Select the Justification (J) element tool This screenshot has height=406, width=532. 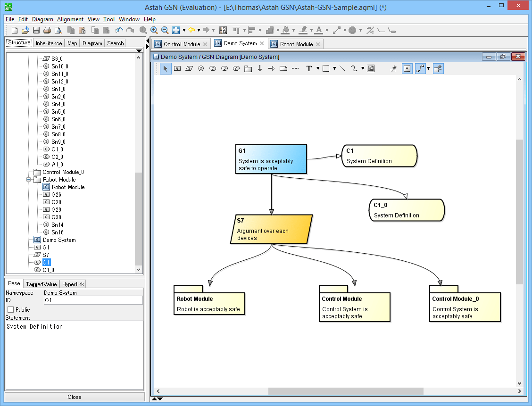224,68
